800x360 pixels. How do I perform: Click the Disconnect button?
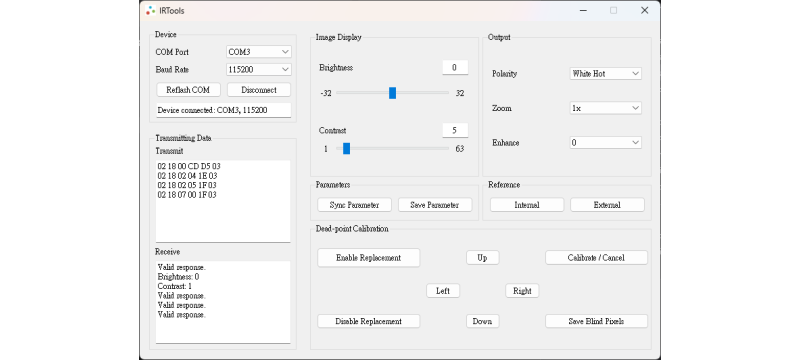(x=259, y=90)
